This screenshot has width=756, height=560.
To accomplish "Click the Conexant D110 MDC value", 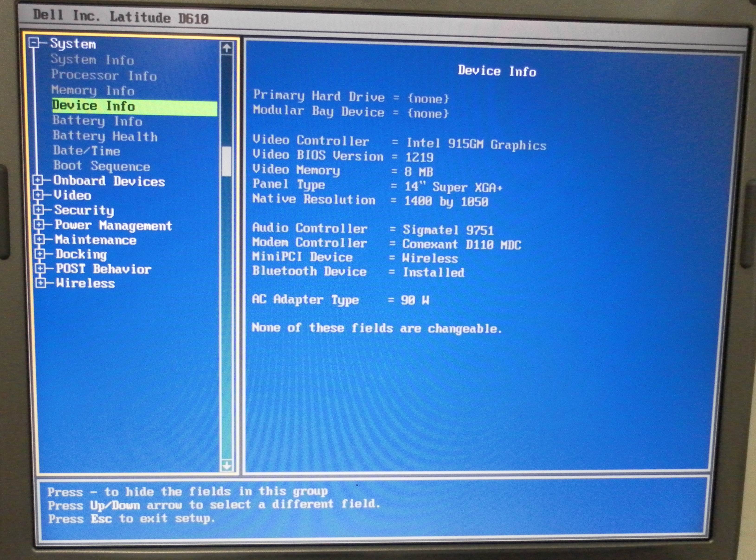I will tap(462, 245).
